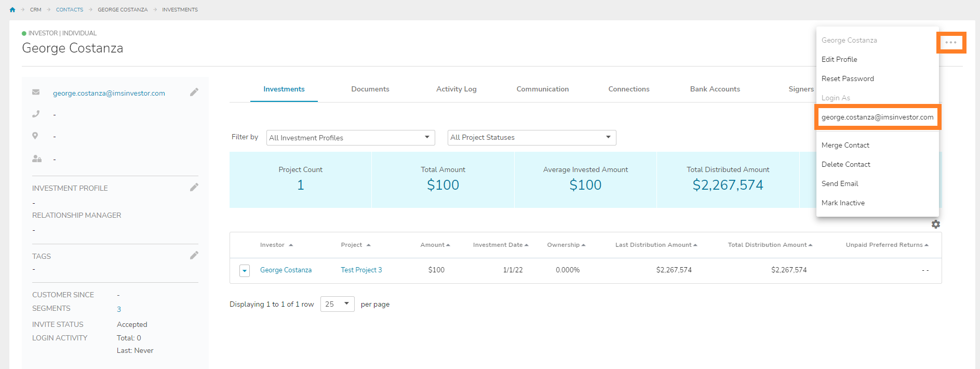Viewport: 980px width, 369px height.
Task: Open the Signers tab
Action: (x=801, y=89)
